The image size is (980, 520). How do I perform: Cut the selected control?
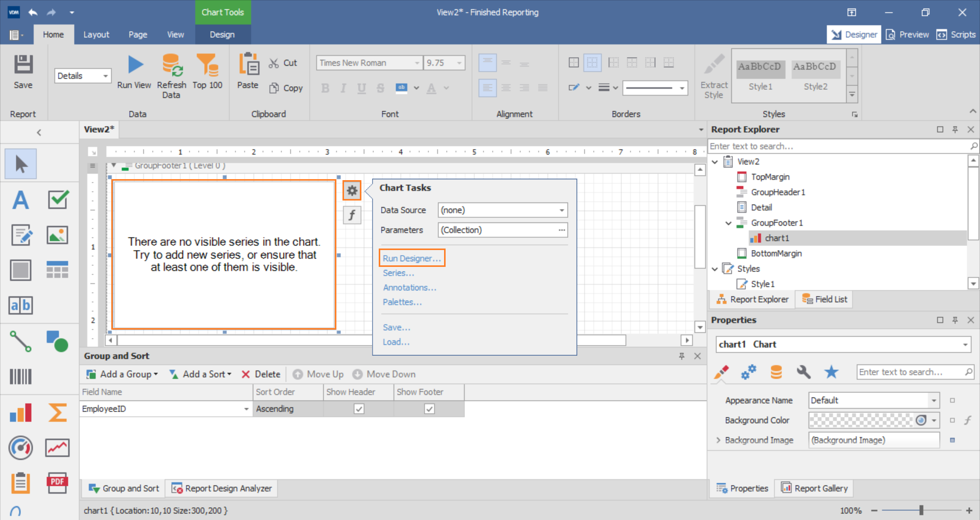pos(283,63)
